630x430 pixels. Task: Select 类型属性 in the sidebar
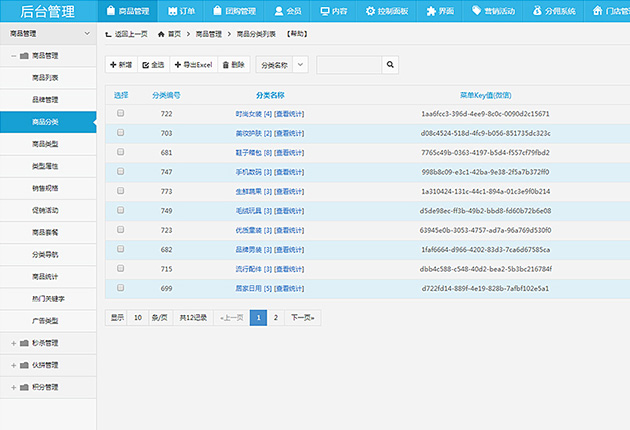(x=48, y=166)
